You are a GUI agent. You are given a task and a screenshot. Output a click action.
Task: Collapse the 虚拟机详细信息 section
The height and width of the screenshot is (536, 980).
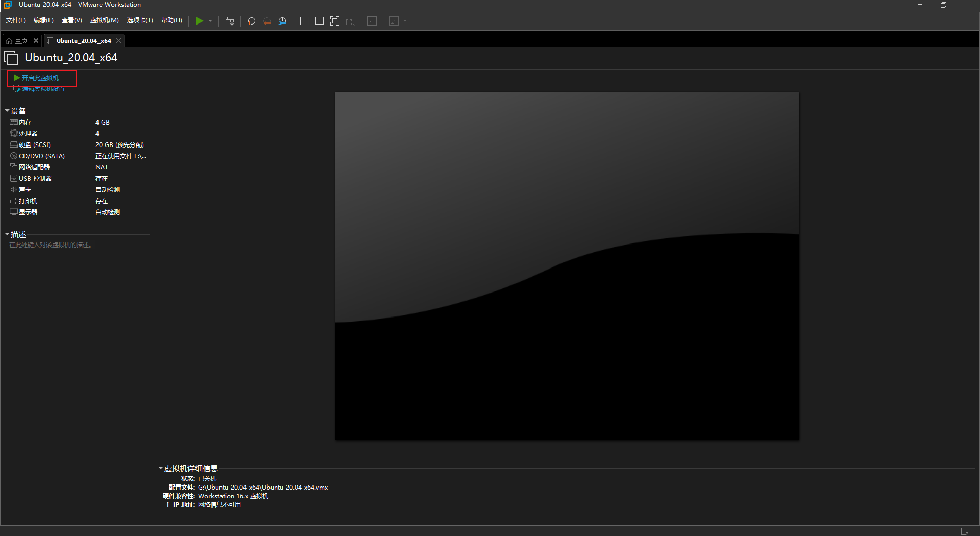click(x=161, y=468)
